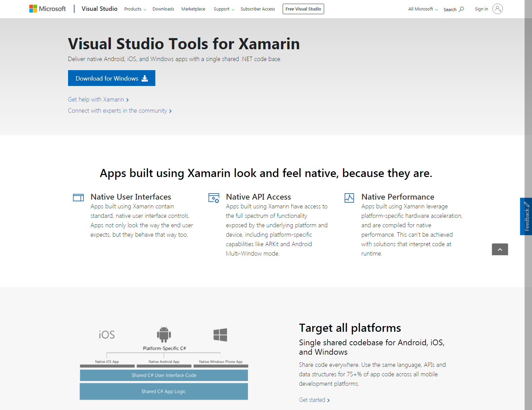Click the iOS label in the diagram
Viewport: 532px width, 410px height.
click(107, 334)
